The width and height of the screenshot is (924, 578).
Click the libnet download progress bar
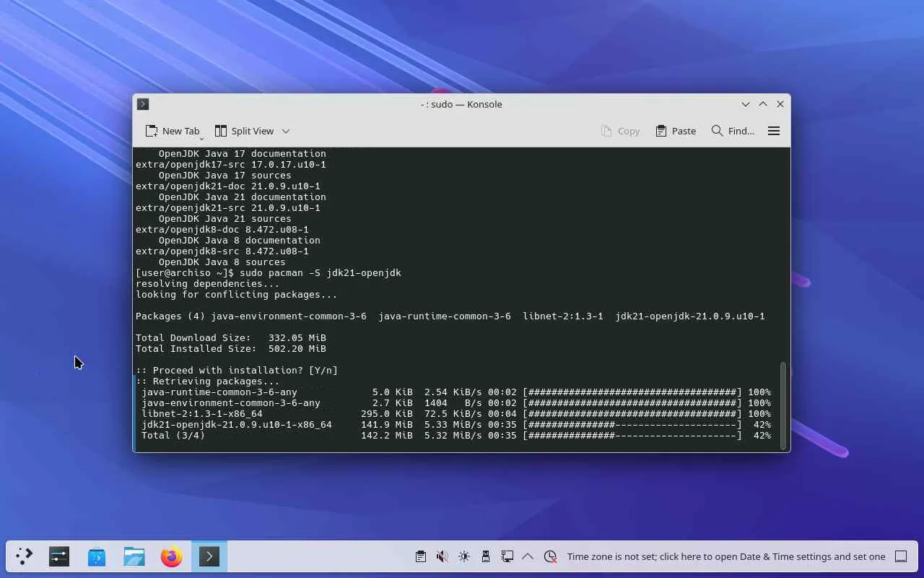[x=632, y=414]
